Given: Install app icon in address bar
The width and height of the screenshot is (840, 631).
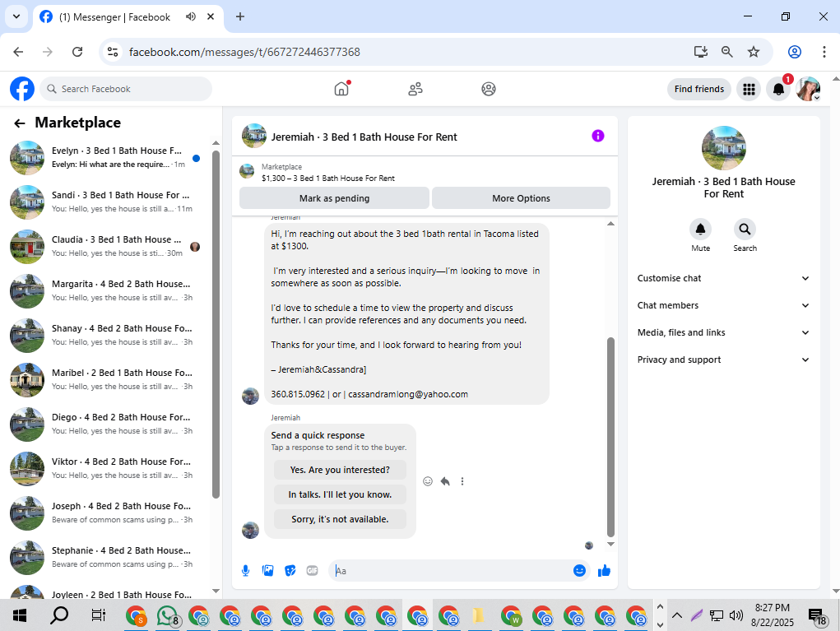Looking at the screenshot, I should [701, 52].
